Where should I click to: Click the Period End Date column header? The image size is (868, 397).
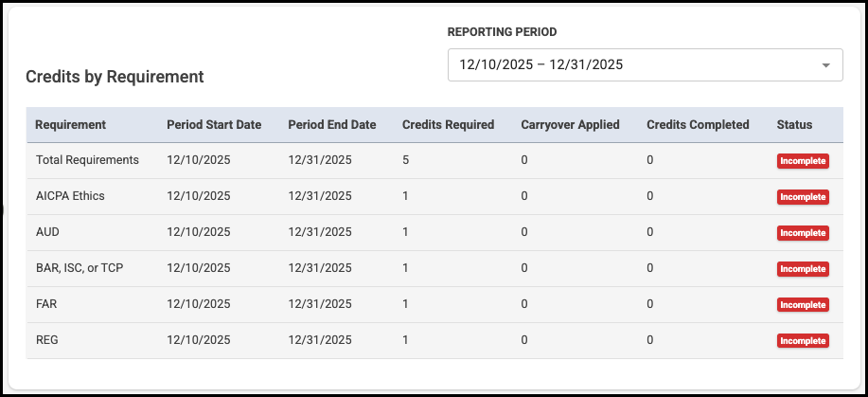coord(331,125)
